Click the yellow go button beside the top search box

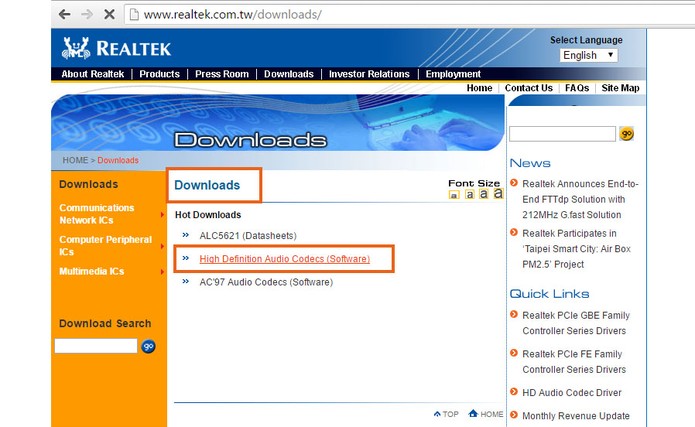[626, 133]
